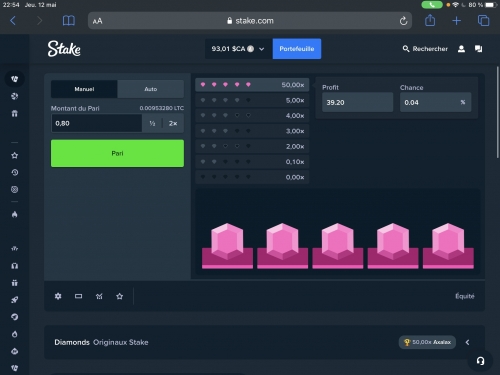This screenshot has height=375, width=500.
Task: Add a new Safari tab
Action: tap(456, 21)
